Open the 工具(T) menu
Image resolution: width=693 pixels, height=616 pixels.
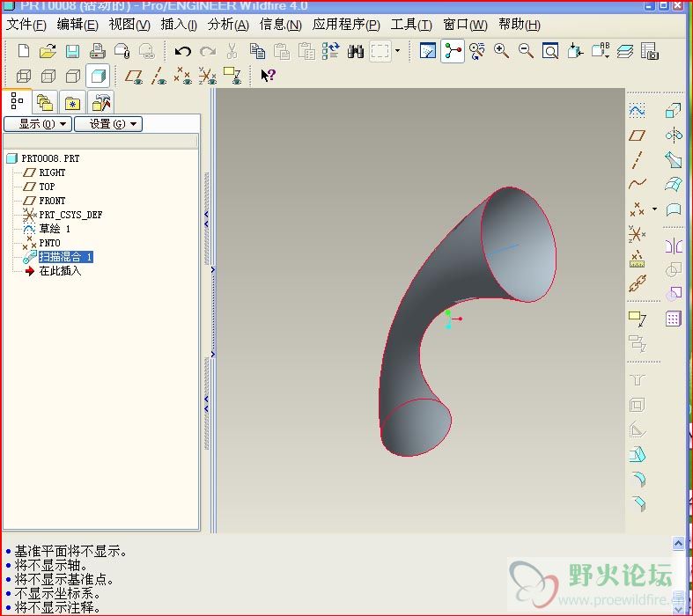tap(411, 25)
